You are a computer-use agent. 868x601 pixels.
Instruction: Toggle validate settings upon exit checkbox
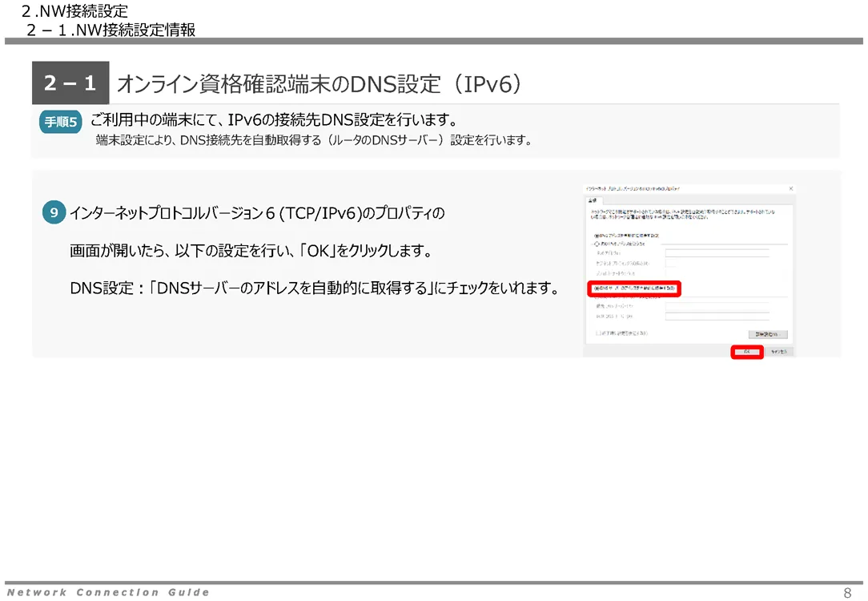point(596,333)
